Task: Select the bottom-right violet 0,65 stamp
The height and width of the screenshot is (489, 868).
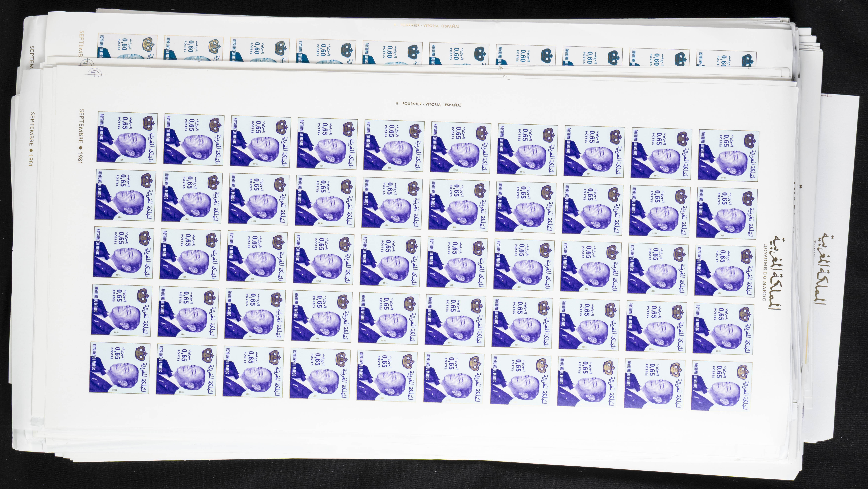Action: click(721, 386)
